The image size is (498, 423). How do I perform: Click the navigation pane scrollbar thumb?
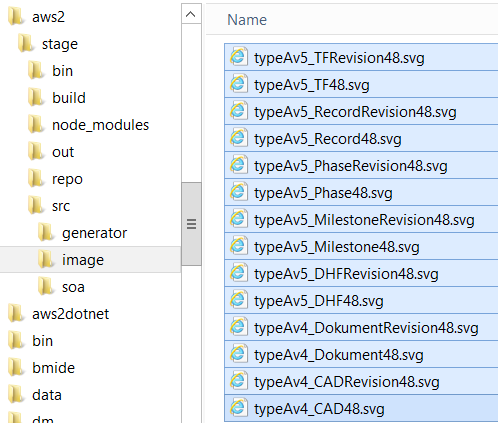(191, 224)
